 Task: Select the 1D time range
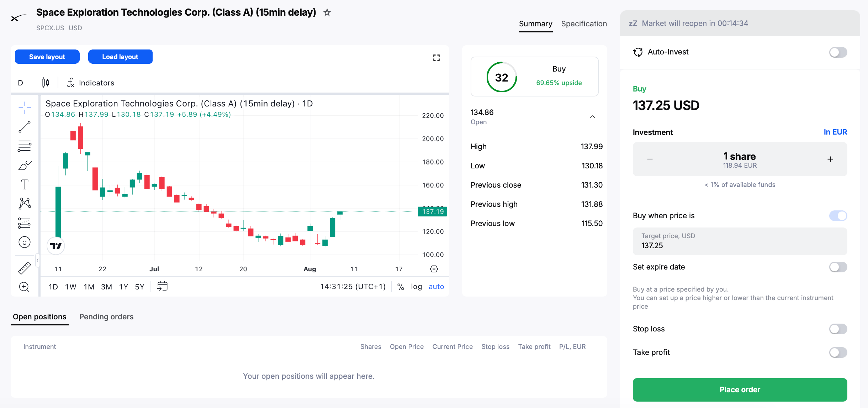pos(53,287)
